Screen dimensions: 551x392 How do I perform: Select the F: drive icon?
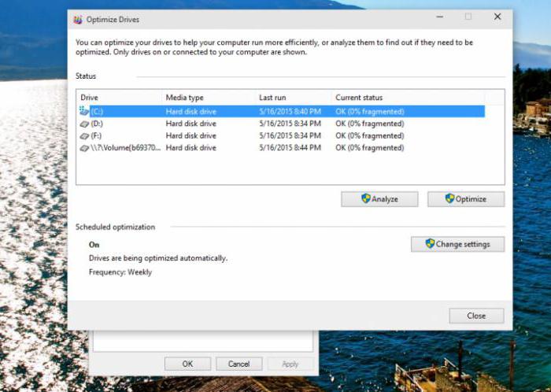coord(84,135)
